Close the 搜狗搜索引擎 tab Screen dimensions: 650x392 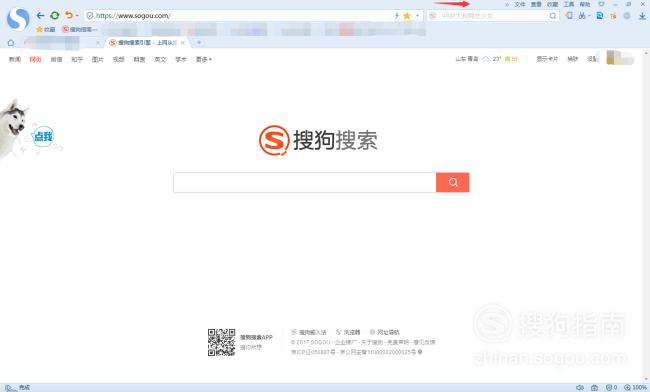click(x=183, y=43)
